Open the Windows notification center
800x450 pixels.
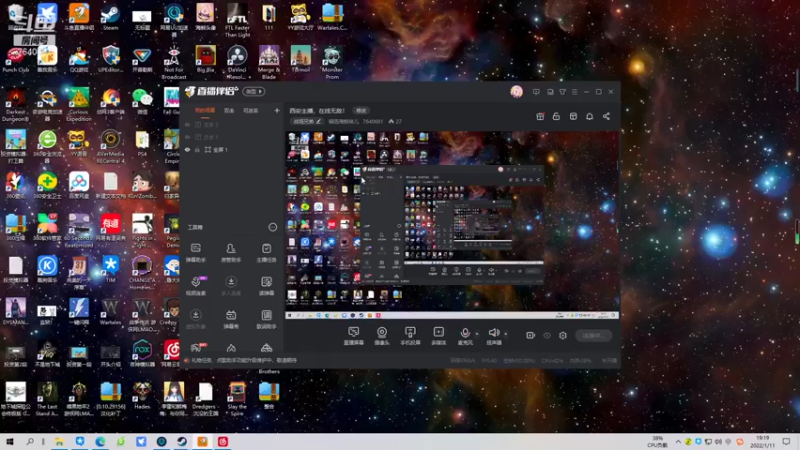pos(786,442)
